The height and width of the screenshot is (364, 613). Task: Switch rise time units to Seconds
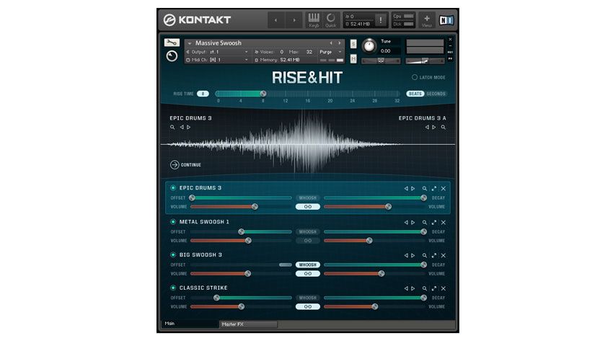tap(436, 94)
